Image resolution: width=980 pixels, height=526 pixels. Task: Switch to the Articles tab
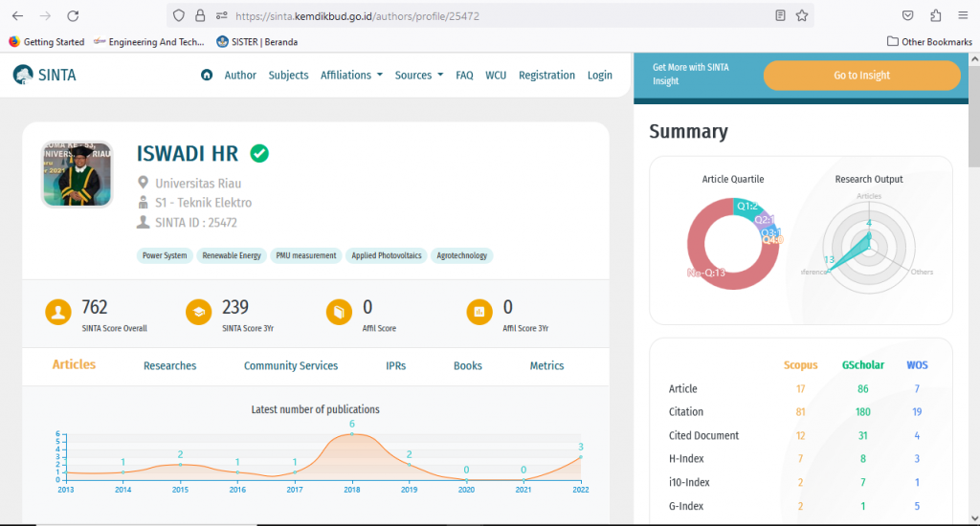pyautogui.click(x=74, y=364)
